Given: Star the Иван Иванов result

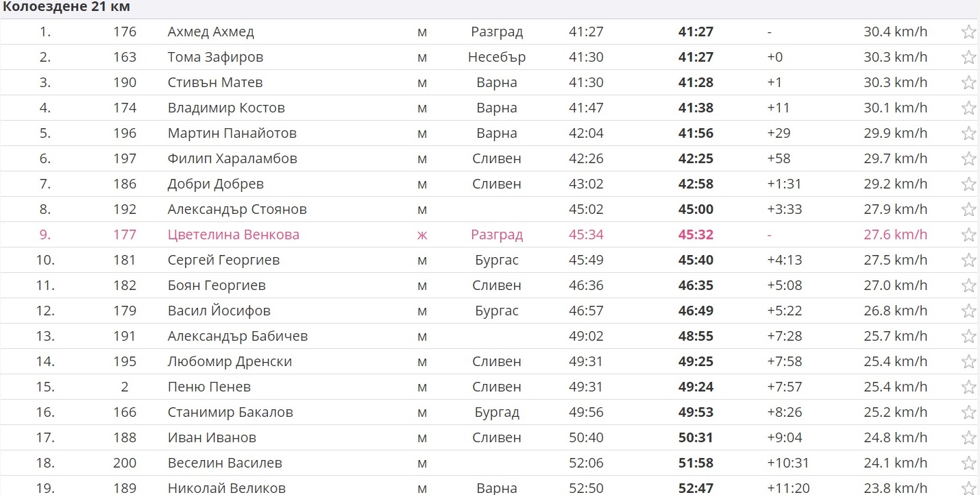Looking at the screenshot, I should click(x=968, y=437).
